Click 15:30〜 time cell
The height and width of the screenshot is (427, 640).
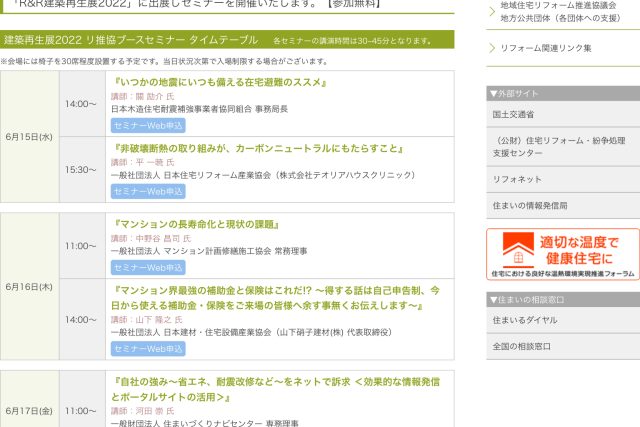(x=82, y=170)
